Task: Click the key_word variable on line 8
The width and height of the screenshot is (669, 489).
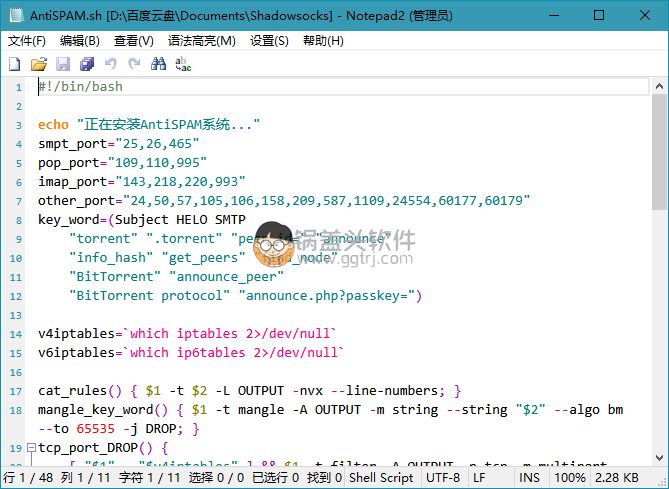Action: [x=69, y=220]
